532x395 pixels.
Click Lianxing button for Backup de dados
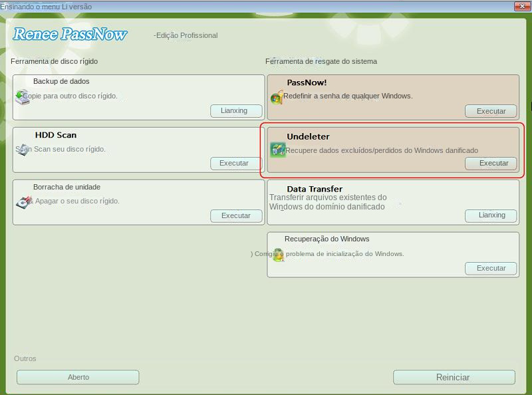[x=236, y=110]
